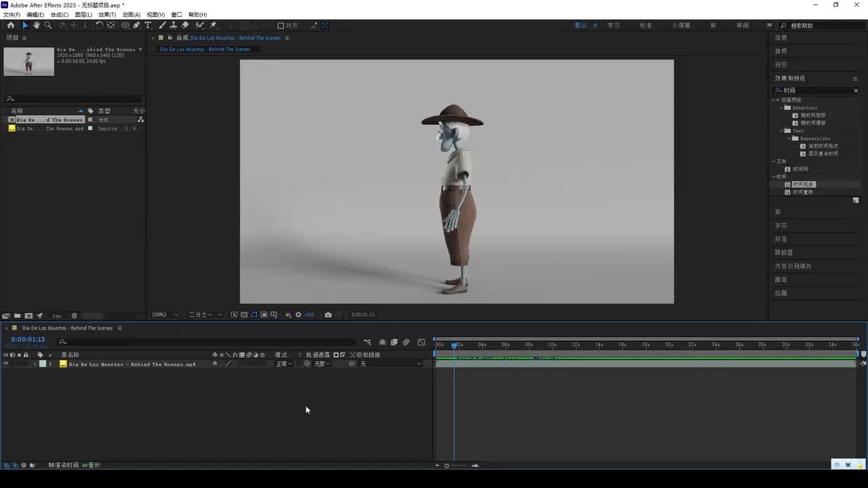
Task: Create a new folder in Project panel
Action: tap(17, 316)
